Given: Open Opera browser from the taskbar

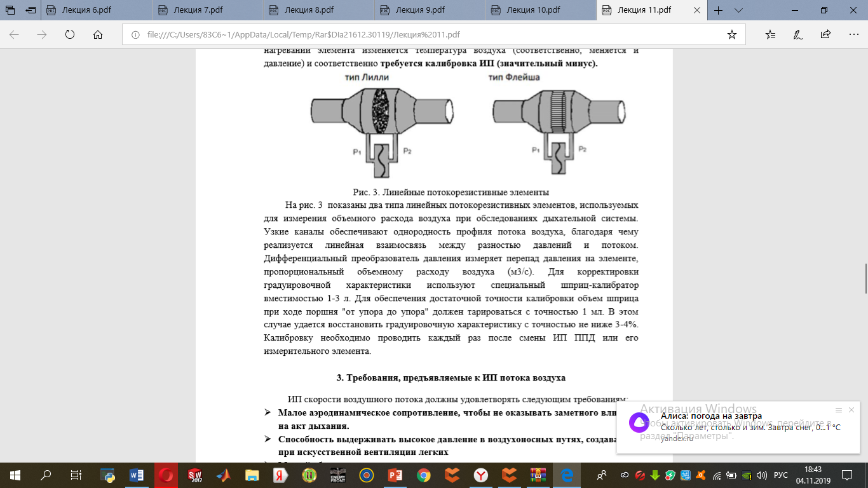Looking at the screenshot, I should pyautogui.click(x=166, y=475).
